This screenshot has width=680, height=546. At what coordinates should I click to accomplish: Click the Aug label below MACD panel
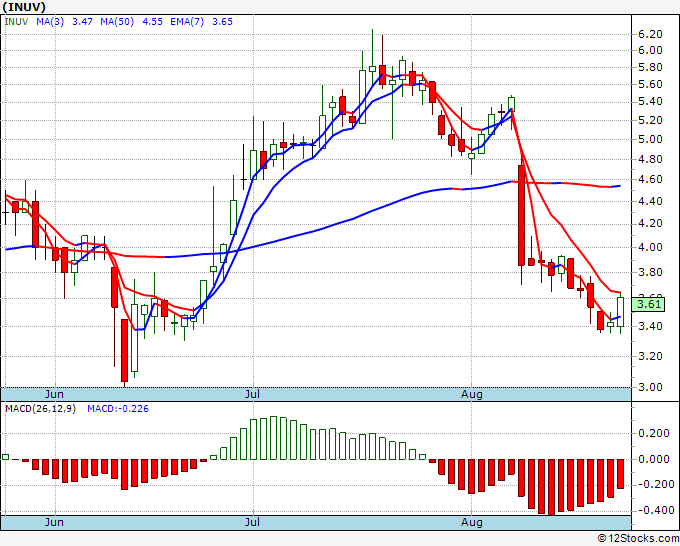[x=471, y=522]
